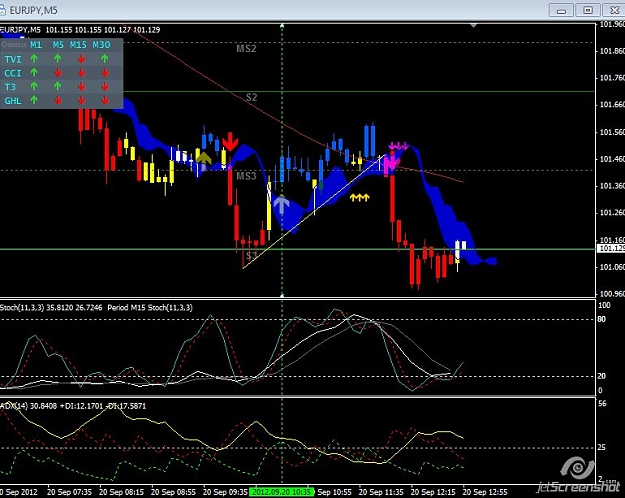Click the M15 column header in Genesis panel
Screen dimensions: 625x498
click(x=78, y=45)
